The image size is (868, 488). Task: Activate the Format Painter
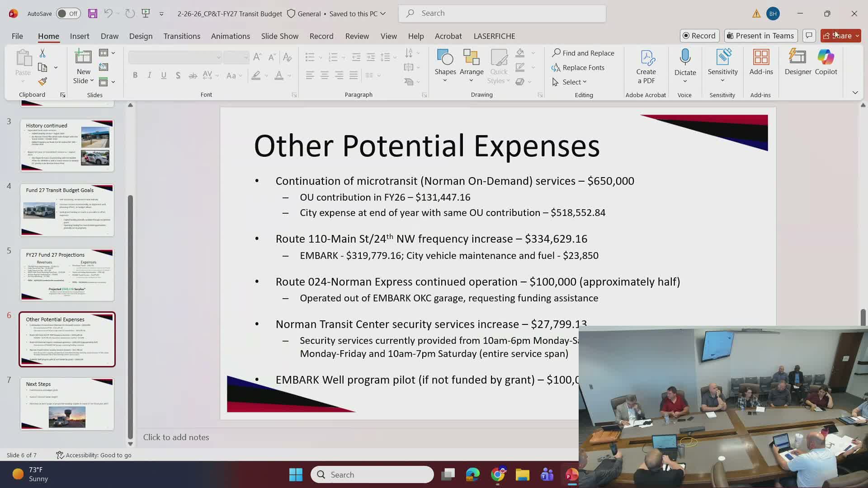click(x=42, y=81)
